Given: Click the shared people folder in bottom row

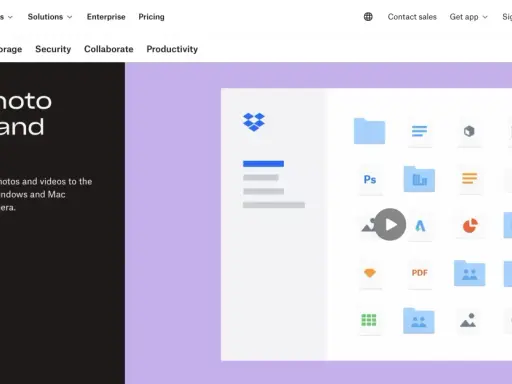Looking at the screenshot, I should coord(419,321).
